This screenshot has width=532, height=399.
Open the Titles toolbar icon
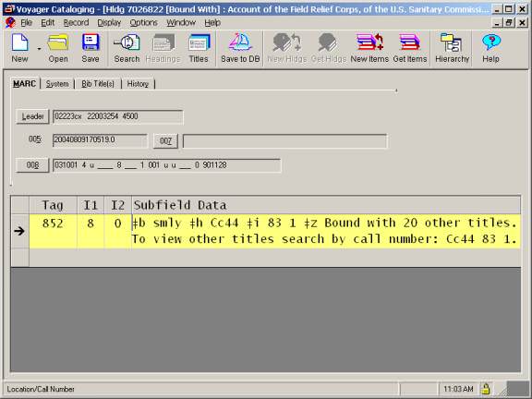[x=199, y=48]
